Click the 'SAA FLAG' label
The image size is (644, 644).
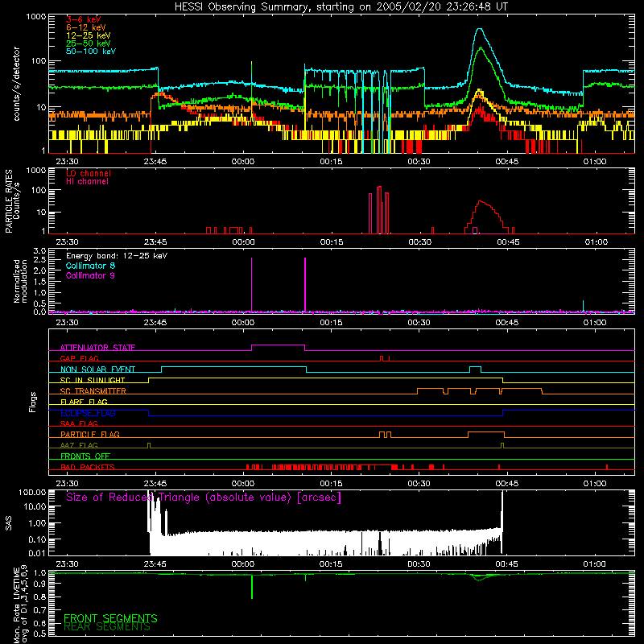coord(79,423)
